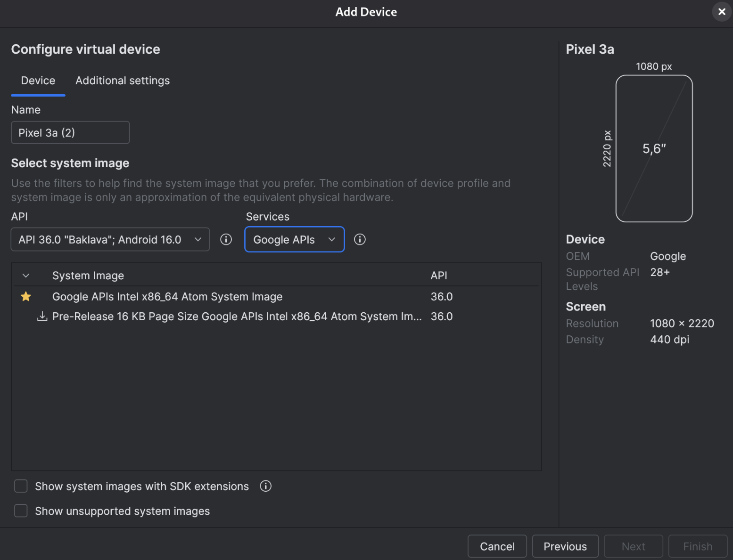Open the Services Google APIs dropdown
The height and width of the screenshot is (560, 733).
pyautogui.click(x=294, y=240)
